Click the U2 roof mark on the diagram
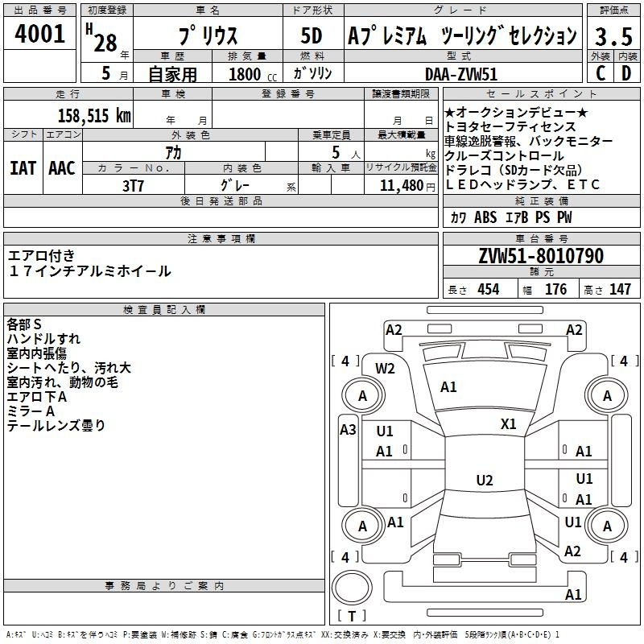 (485, 480)
